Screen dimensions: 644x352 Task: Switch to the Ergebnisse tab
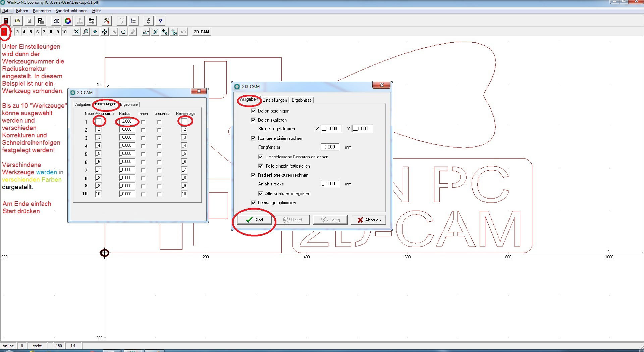tap(301, 100)
